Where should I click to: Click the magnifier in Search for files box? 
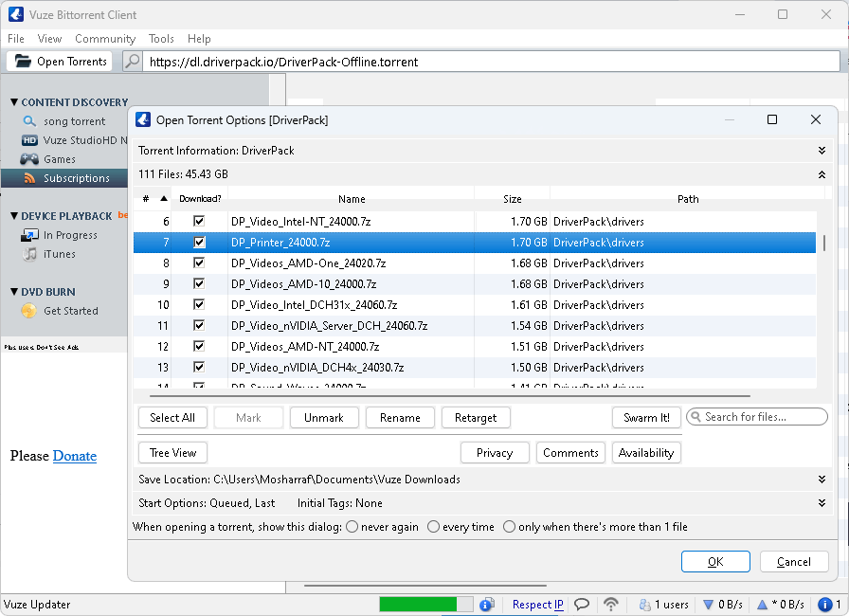[696, 417]
